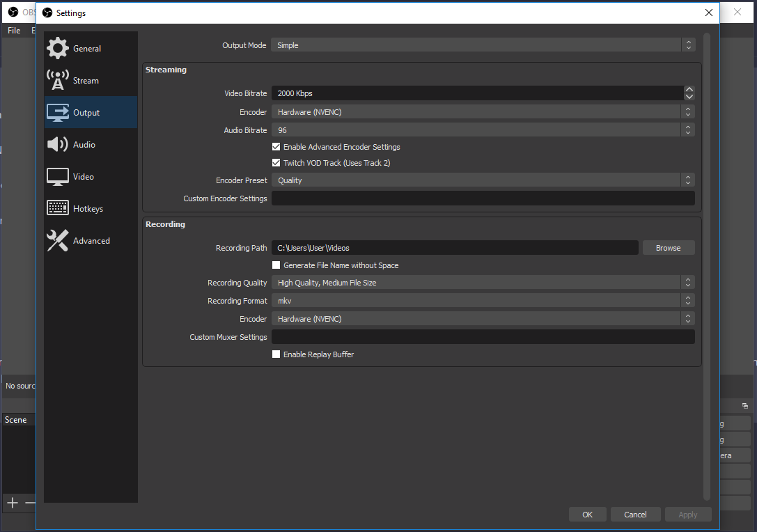Screen dimensions: 757x532
Task: Click settings panel vertical scrollbar
Action: (x=706, y=267)
